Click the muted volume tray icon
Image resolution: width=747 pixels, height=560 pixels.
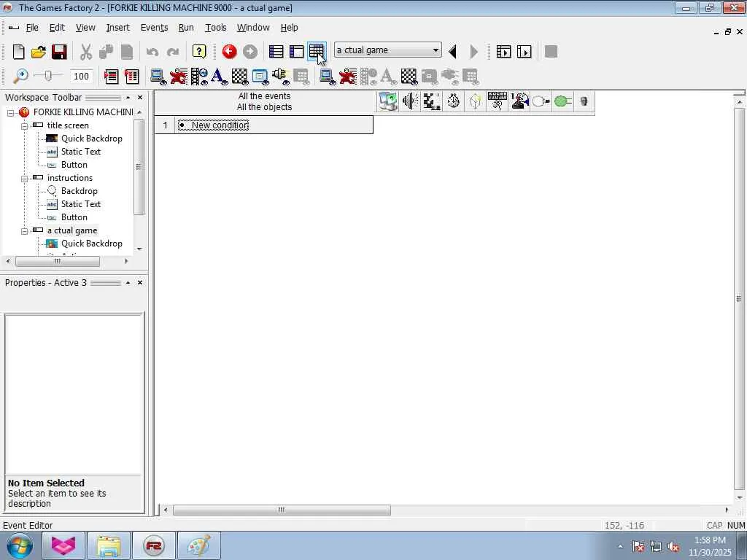tap(673, 546)
